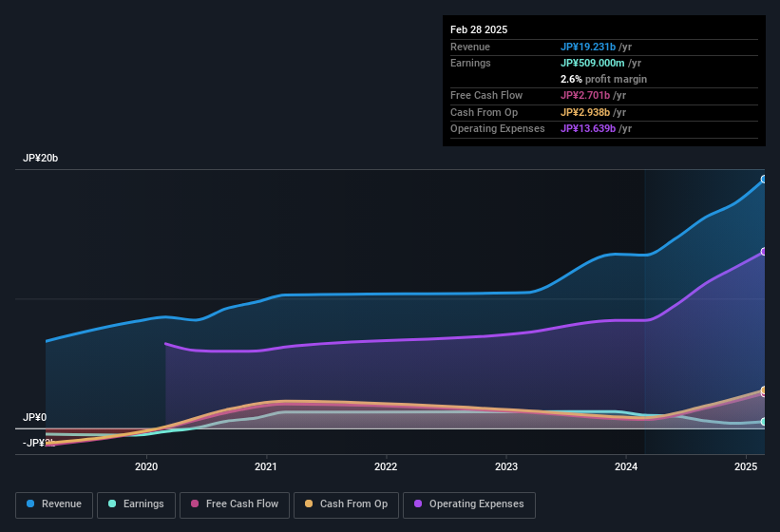Click the Free Cash Flow label in tooltip
780x532 pixels.
[486, 95]
